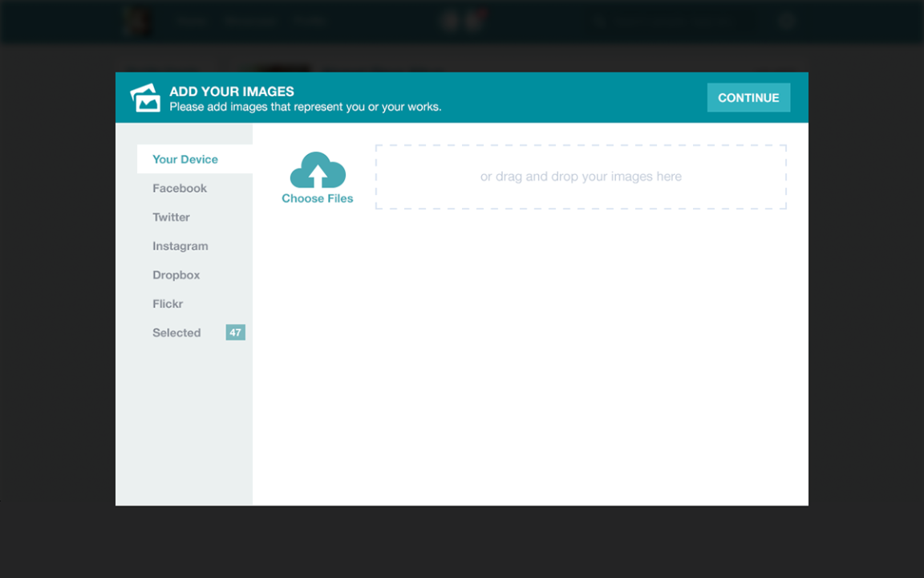The width and height of the screenshot is (924, 578).
Task: Click the 'Please add images' subtitle text
Action: (306, 107)
